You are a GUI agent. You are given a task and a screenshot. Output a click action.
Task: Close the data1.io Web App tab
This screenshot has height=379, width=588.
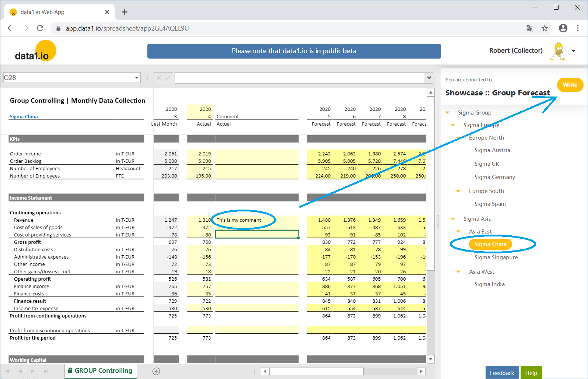(107, 12)
